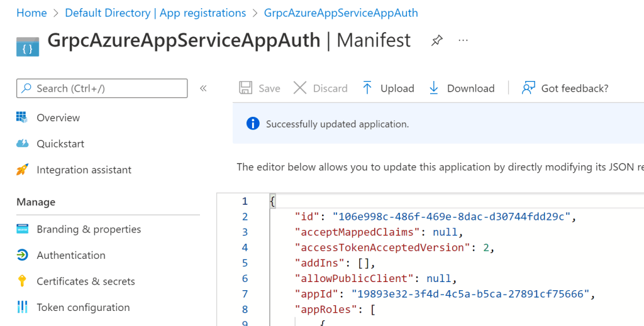The width and height of the screenshot is (644, 326).
Task: Open Token configuration
Action: 83,307
